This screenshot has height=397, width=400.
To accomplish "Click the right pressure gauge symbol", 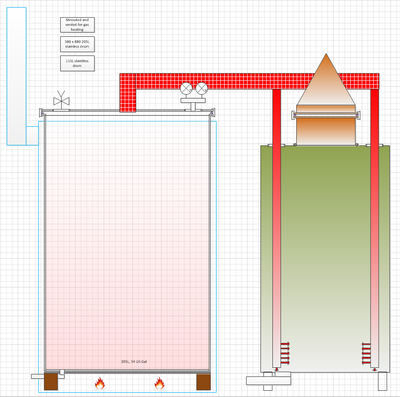I will pyautogui.click(x=201, y=89).
